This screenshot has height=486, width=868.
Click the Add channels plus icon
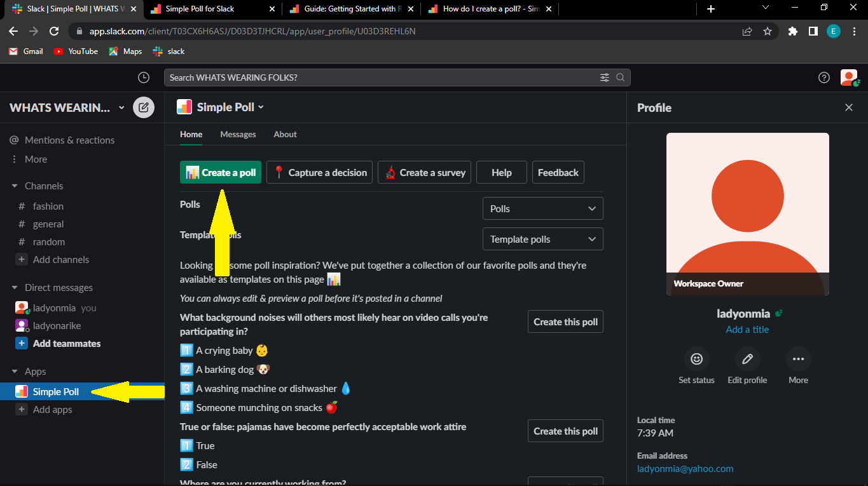click(22, 260)
